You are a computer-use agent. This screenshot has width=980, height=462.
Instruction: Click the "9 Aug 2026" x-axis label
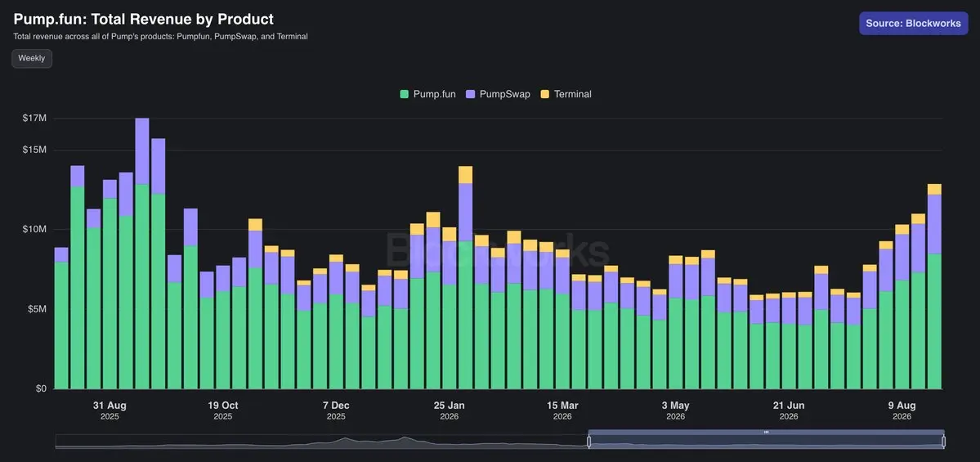click(x=902, y=410)
